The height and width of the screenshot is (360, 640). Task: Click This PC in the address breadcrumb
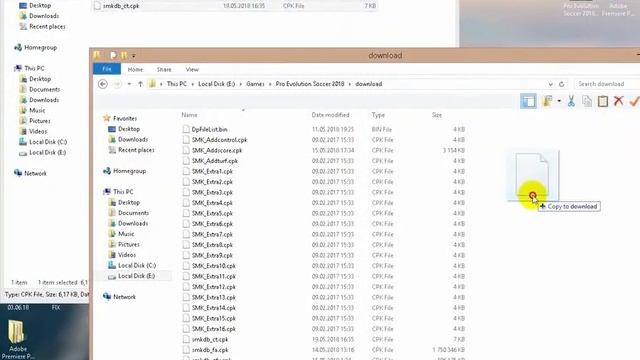coord(176,84)
